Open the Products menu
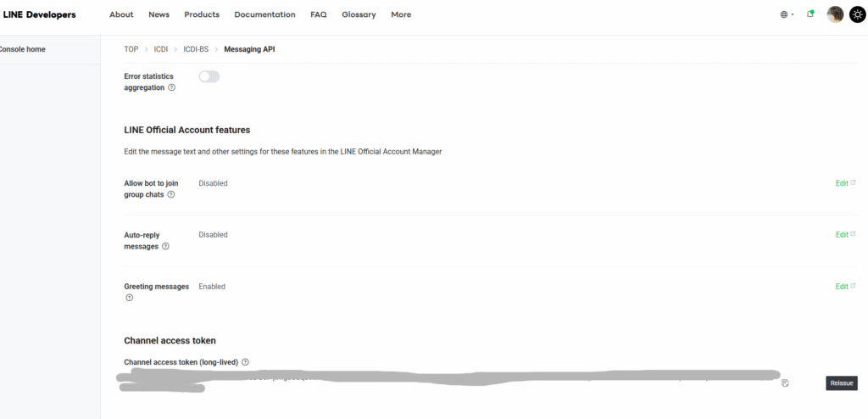Image resolution: width=868 pixels, height=419 pixels. click(202, 14)
